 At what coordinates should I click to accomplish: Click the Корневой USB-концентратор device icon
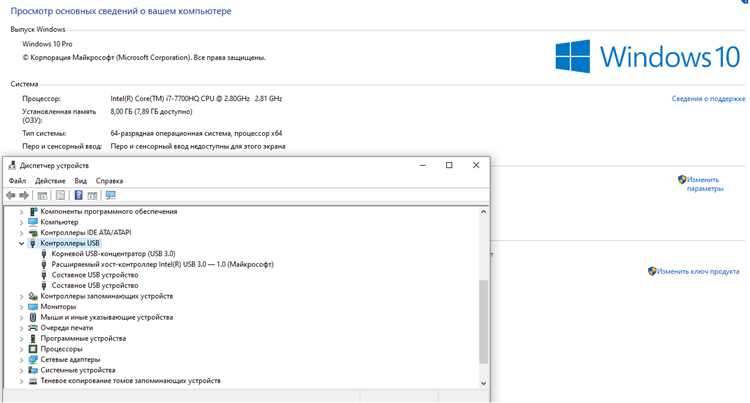tap(44, 254)
